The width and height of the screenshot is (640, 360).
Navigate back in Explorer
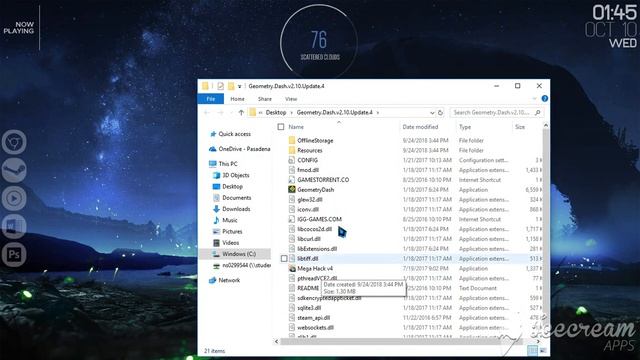pyautogui.click(x=207, y=113)
